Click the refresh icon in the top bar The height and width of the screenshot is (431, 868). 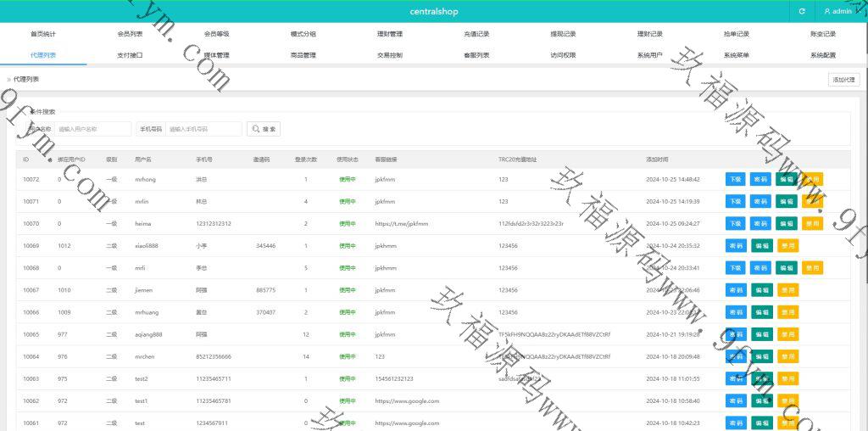pyautogui.click(x=802, y=11)
